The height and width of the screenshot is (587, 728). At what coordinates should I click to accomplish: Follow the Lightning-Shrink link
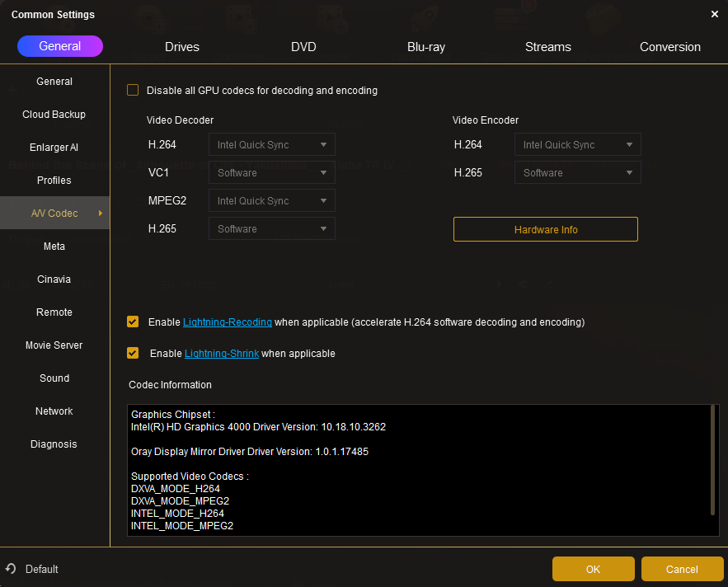[222, 354]
